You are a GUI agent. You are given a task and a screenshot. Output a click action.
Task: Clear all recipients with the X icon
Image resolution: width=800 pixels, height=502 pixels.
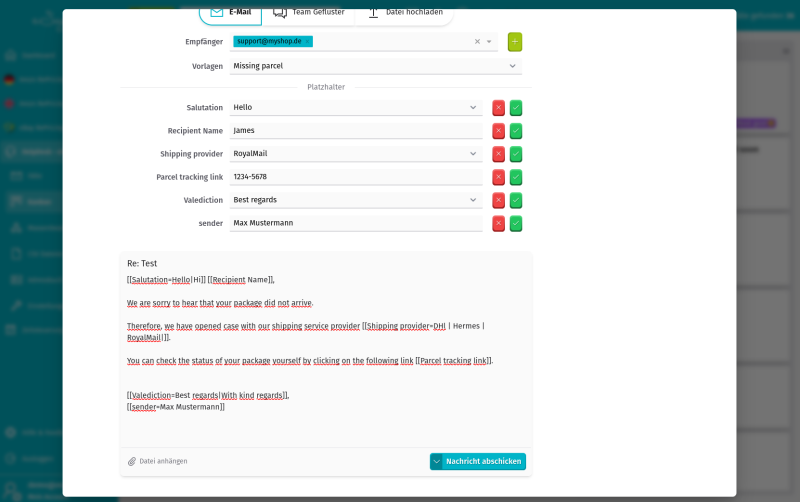point(477,42)
